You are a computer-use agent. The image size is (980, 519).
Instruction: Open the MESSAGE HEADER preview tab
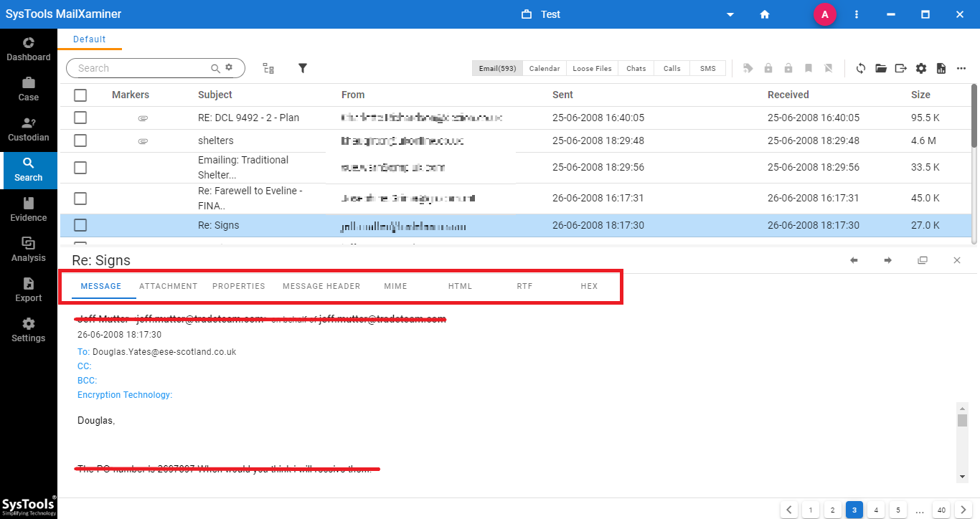(321, 286)
